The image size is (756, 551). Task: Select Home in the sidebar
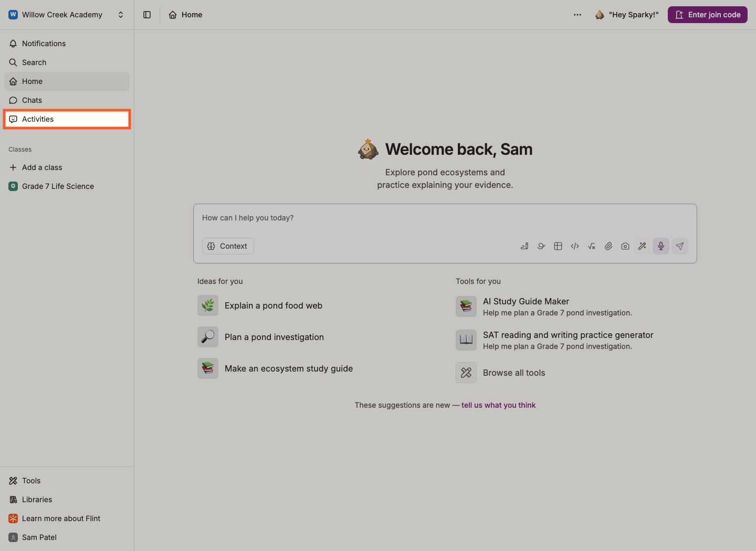tap(67, 81)
